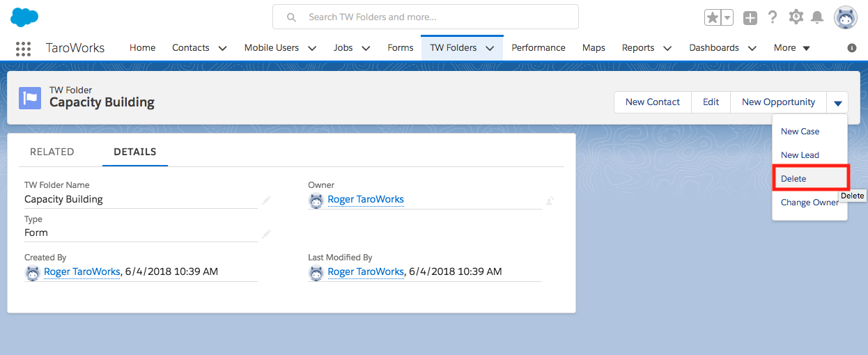Switch to the DETAILS tab
The image size is (868, 355).
click(135, 152)
